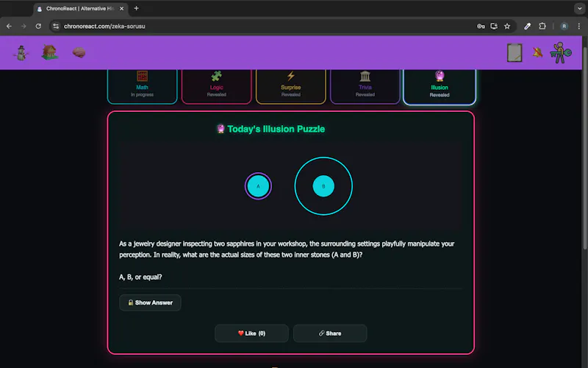Click the Show Answer button
This screenshot has height=368, width=588.
click(x=150, y=302)
